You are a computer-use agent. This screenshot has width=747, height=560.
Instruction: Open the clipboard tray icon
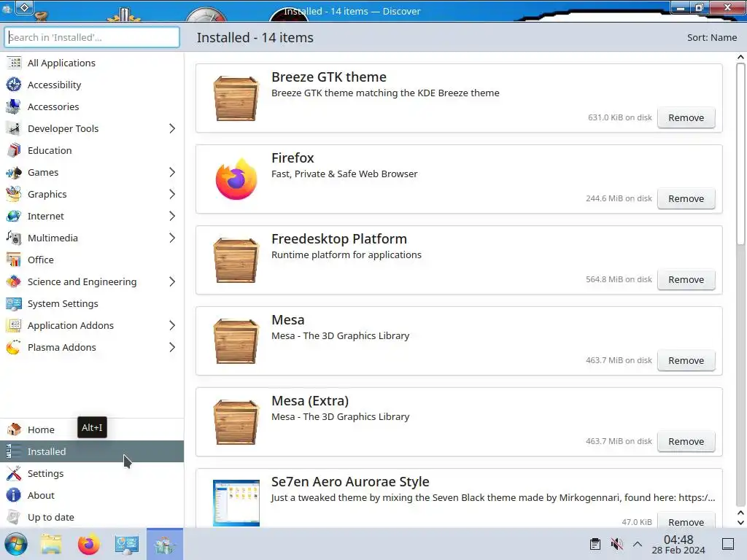(595, 544)
